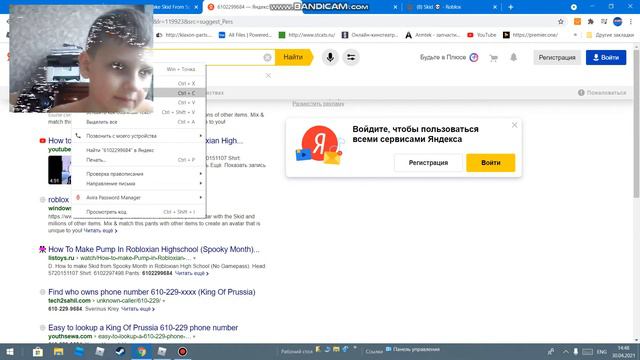Click Регистрация in the sign-in card
Viewport: 640px width, 360px height.
click(428, 162)
